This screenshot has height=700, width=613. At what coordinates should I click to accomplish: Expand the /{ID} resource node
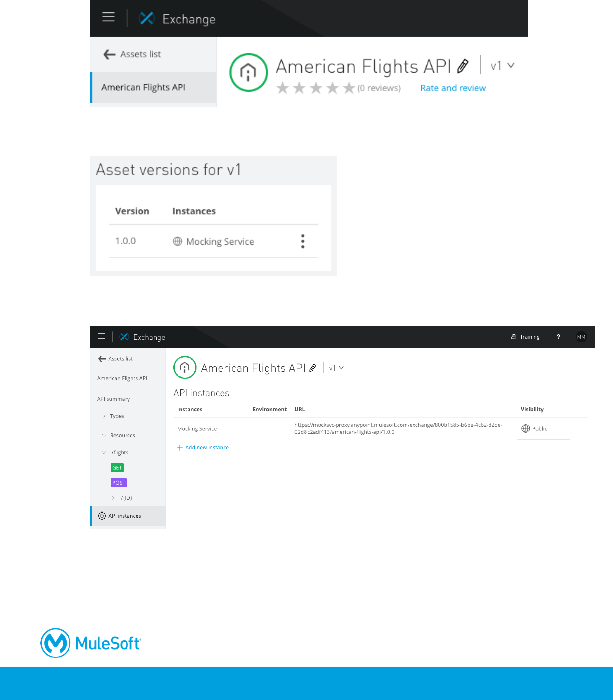pyautogui.click(x=114, y=498)
